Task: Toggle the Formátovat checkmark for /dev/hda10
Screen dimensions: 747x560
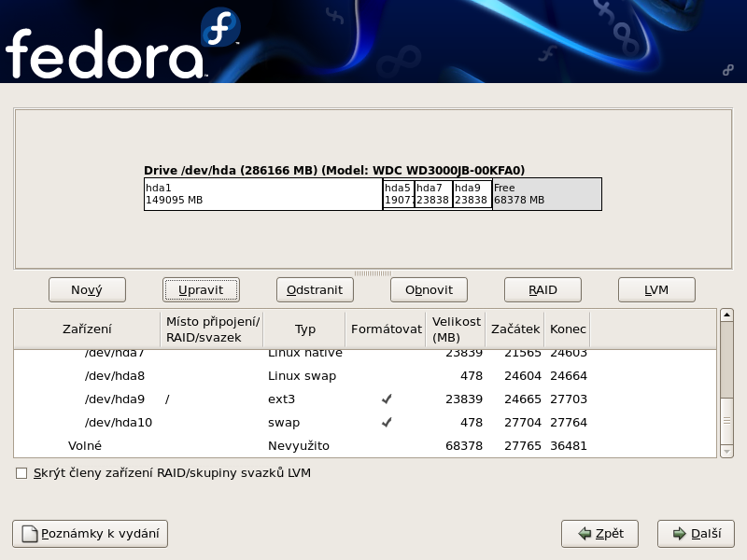Action: tap(387, 423)
